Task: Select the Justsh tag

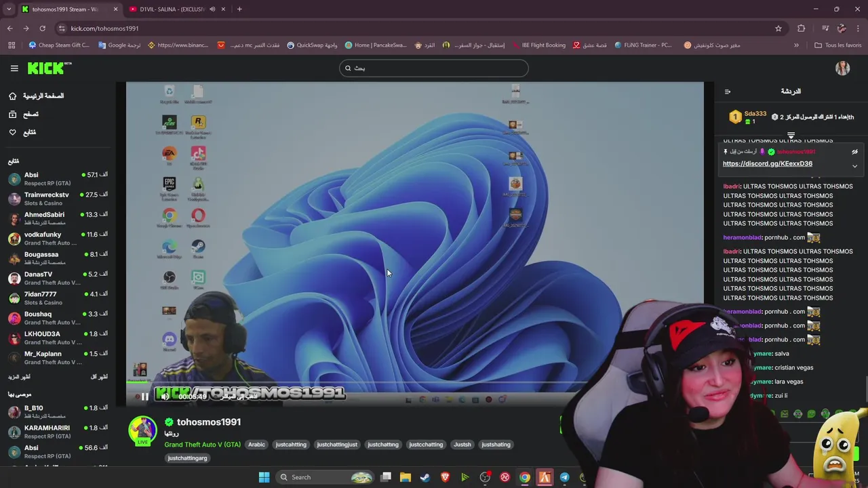Action: pyautogui.click(x=462, y=445)
